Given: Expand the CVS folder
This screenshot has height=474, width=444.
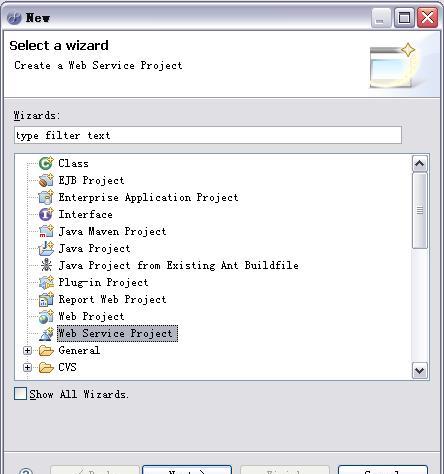Looking at the screenshot, I should 27,367.
